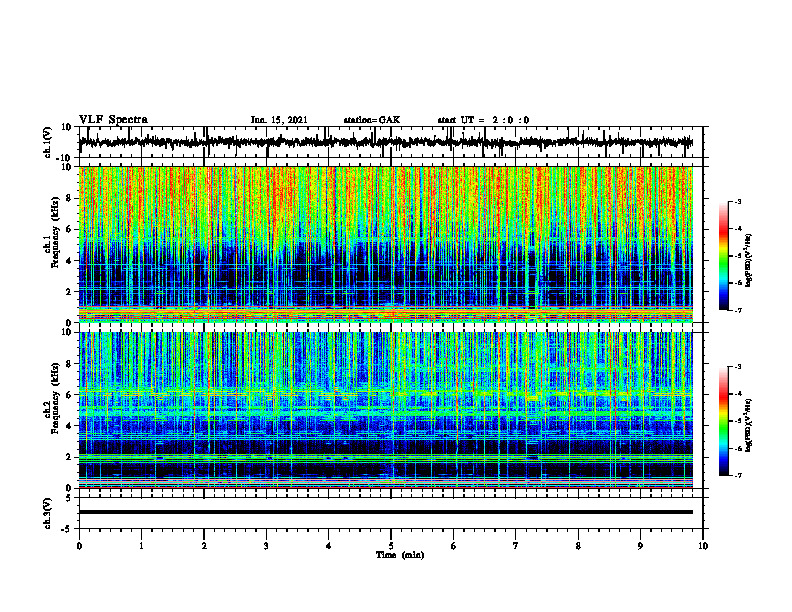Click the "ch.3(V)" axis label

[48, 513]
